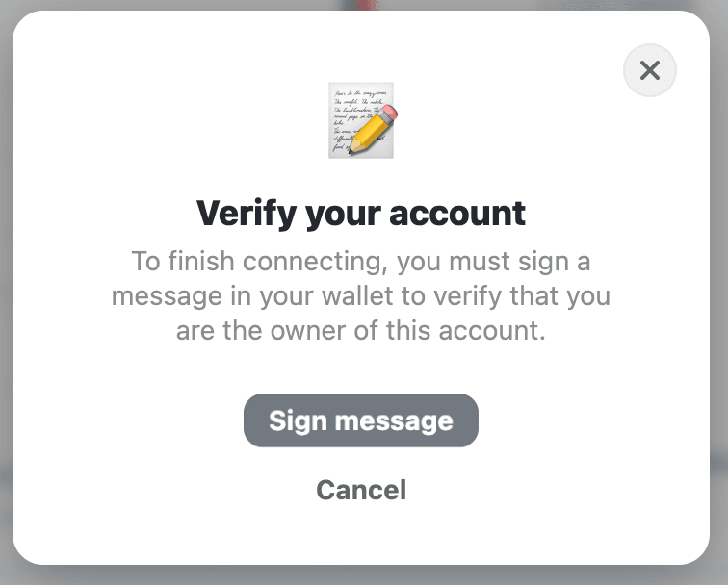This screenshot has height=585, width=728.
Task: Click the "are the owner of this account" line
Action: 361,331
